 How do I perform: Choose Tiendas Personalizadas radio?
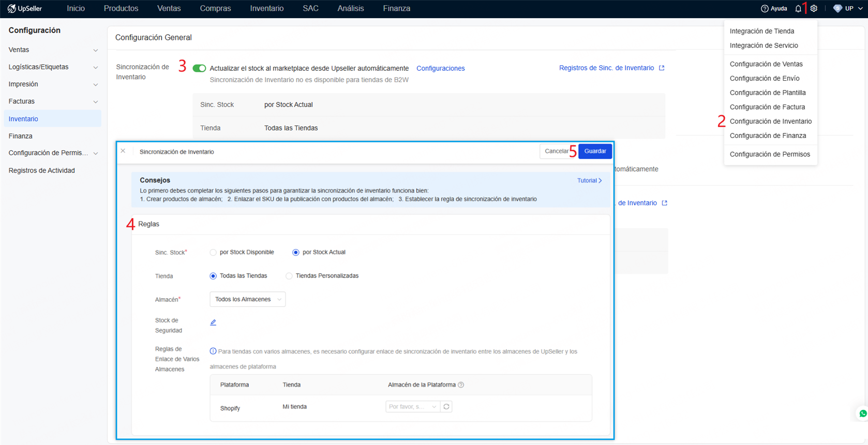pos(289,276)
